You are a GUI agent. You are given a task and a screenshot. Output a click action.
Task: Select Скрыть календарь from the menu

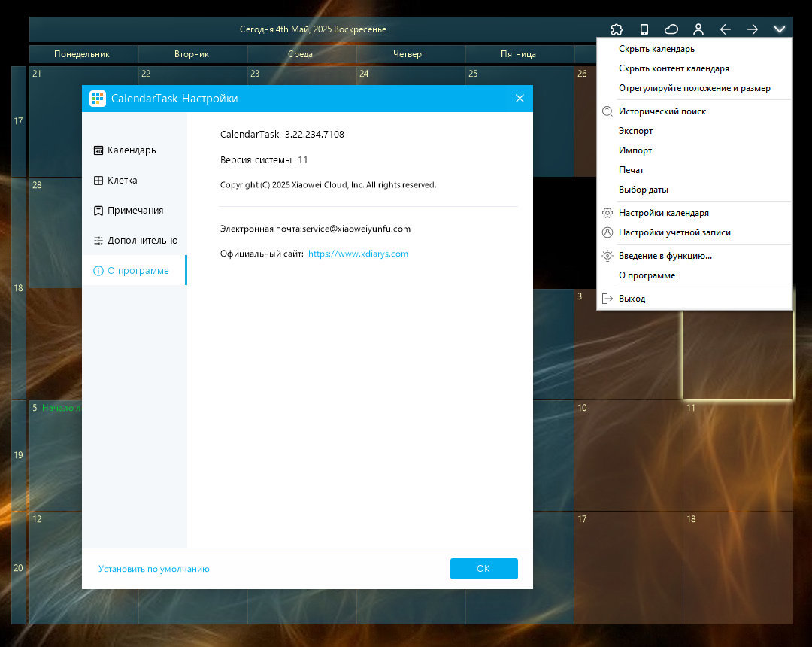pos(656,49)
